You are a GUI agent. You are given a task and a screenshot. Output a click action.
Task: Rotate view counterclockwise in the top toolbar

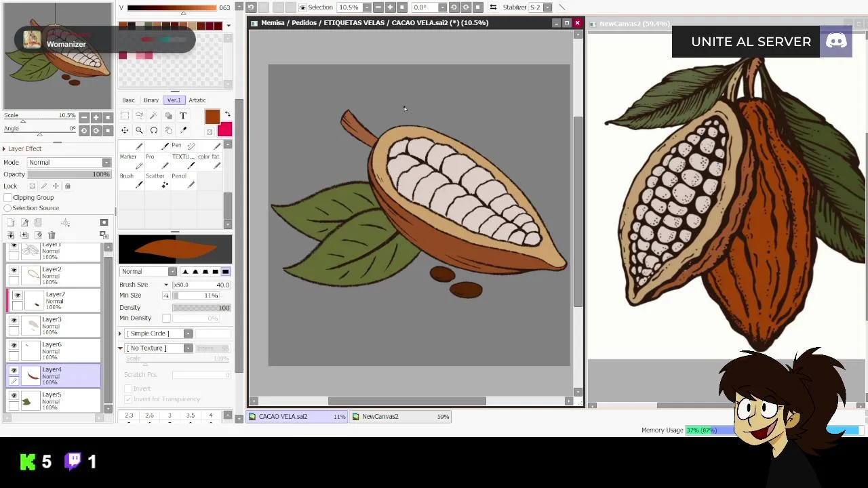tap(454, 7)
